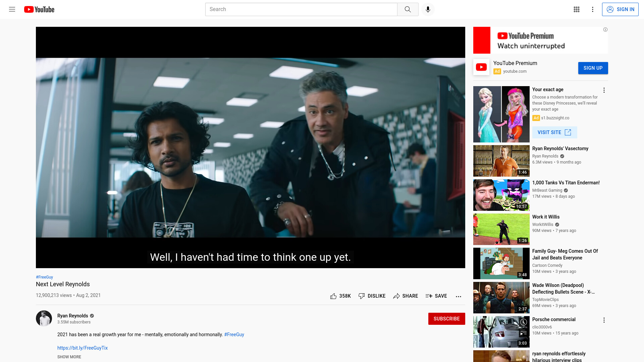Open options menu for Your exact age ad
This screenshot has width=644, height=362.
[x=604, y=90]
